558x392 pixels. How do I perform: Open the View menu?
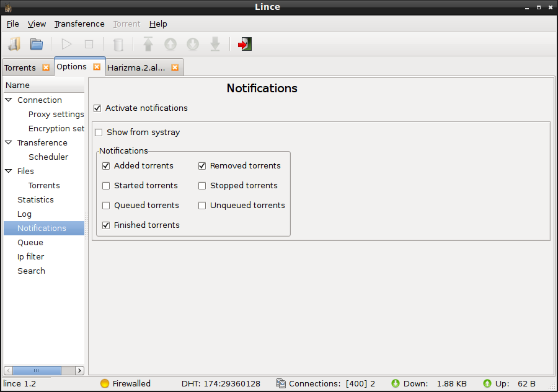click(x=37, y=24)
